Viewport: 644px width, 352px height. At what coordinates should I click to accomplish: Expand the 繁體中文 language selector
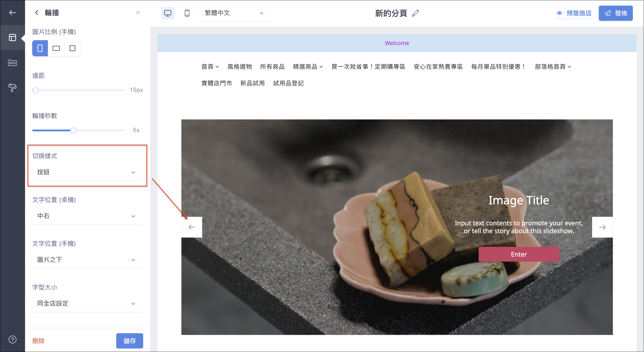pos(235,13)
